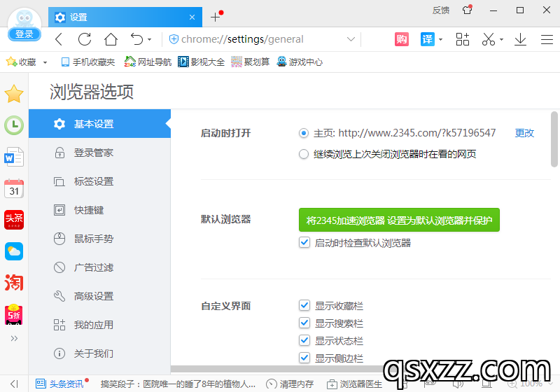Open 游戏中心 bookmark
Viewport: 560px width, 392px height.
click(300, 62)
